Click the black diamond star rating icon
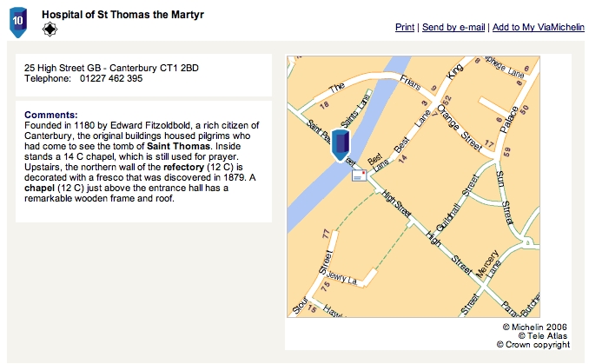 click(50, 30)
